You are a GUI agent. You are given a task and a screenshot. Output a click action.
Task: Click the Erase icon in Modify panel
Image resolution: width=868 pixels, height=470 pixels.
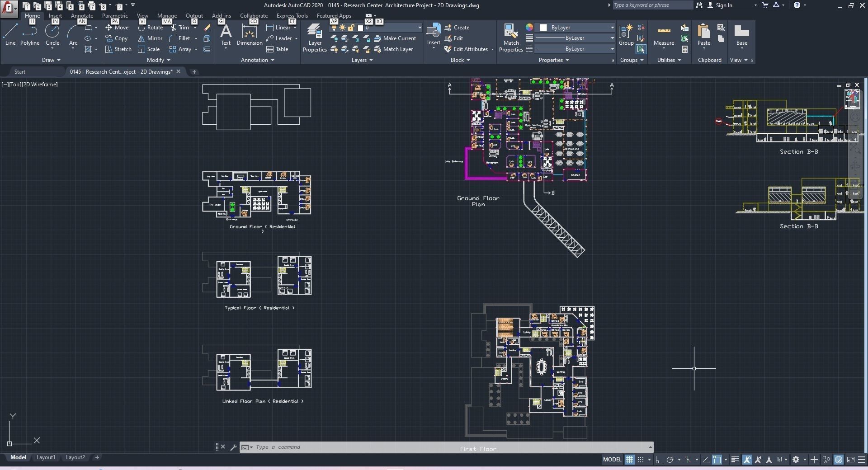[207, 28]
